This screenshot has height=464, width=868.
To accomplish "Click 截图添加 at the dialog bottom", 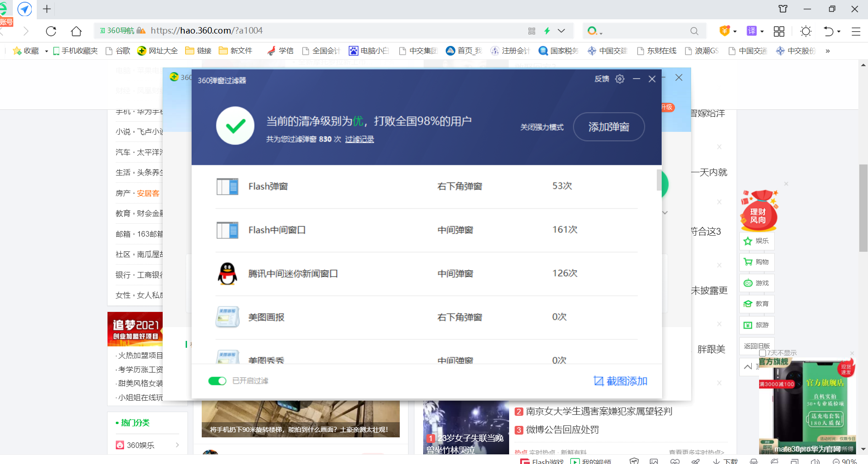I will [x=620, y=381].
